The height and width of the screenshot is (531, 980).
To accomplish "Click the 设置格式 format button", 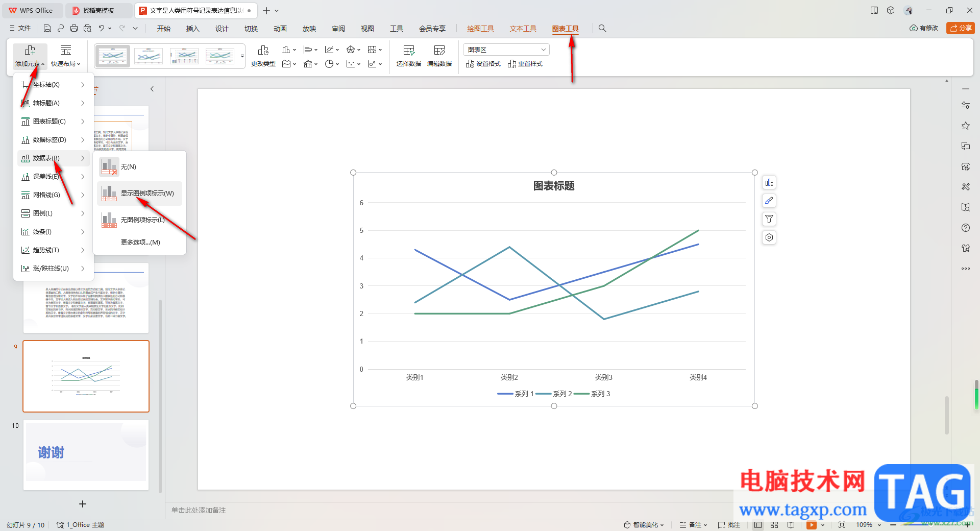I will point(483,64).
